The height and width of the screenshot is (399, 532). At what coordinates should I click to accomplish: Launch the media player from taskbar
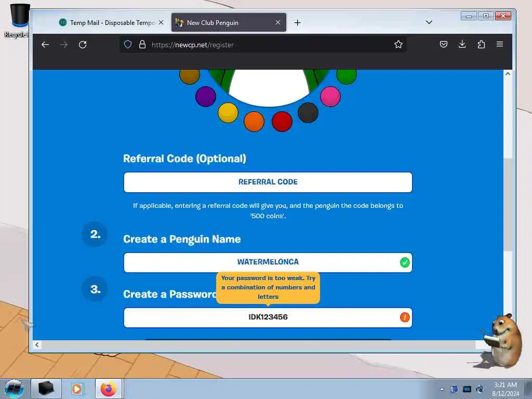click(77, 389)
